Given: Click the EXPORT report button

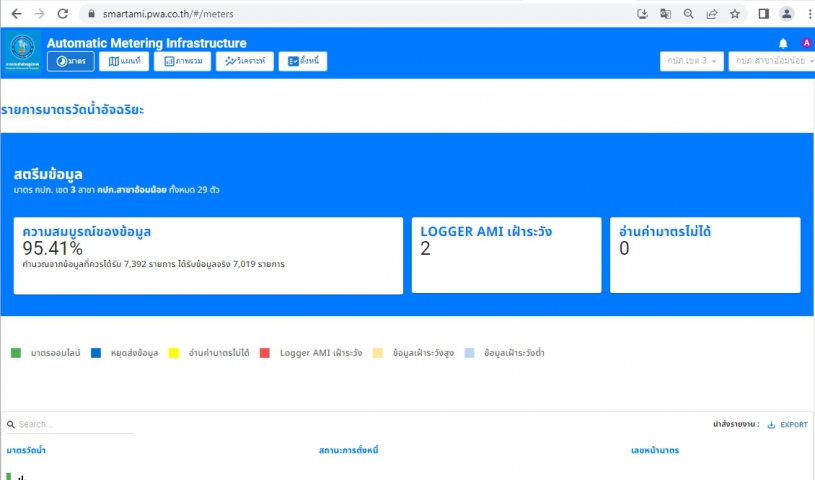Looking at the screenshot, I should click(x=787, y=425).
